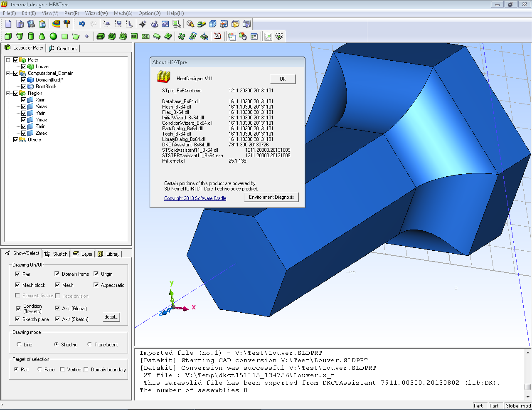Create a sphere part icon
This screenshot has height=410, width=532.
tap(53, 36)
